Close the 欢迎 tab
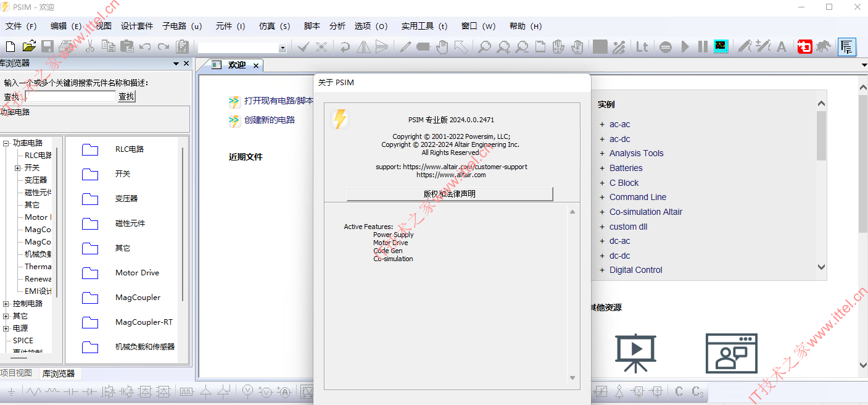This screenshot has width=868, height=405. click(x=256, y=65)
